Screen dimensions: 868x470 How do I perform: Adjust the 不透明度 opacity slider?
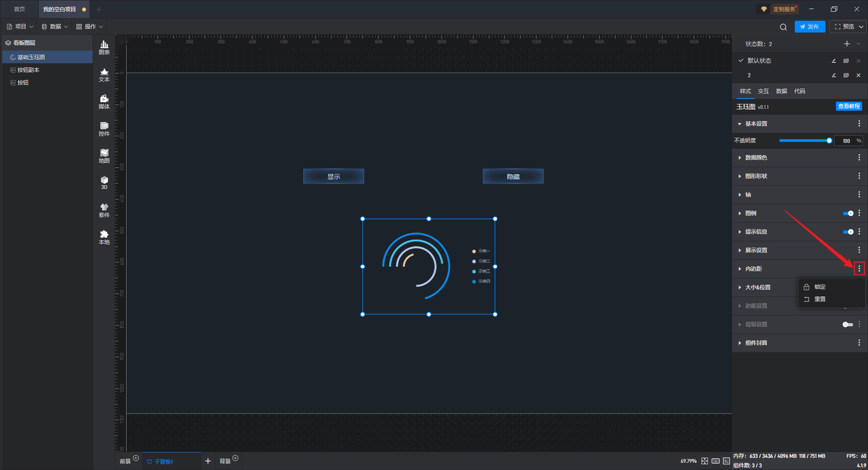coord(805,141)
